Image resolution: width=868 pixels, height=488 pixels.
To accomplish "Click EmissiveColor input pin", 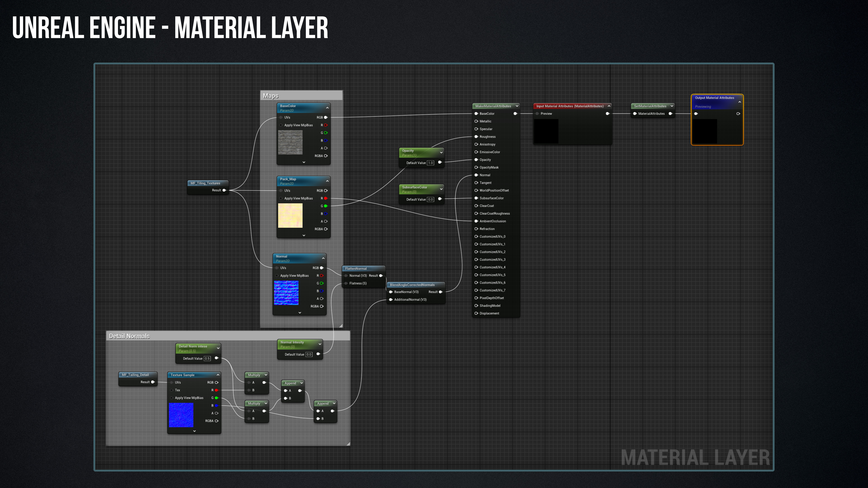I will [476, 152].
